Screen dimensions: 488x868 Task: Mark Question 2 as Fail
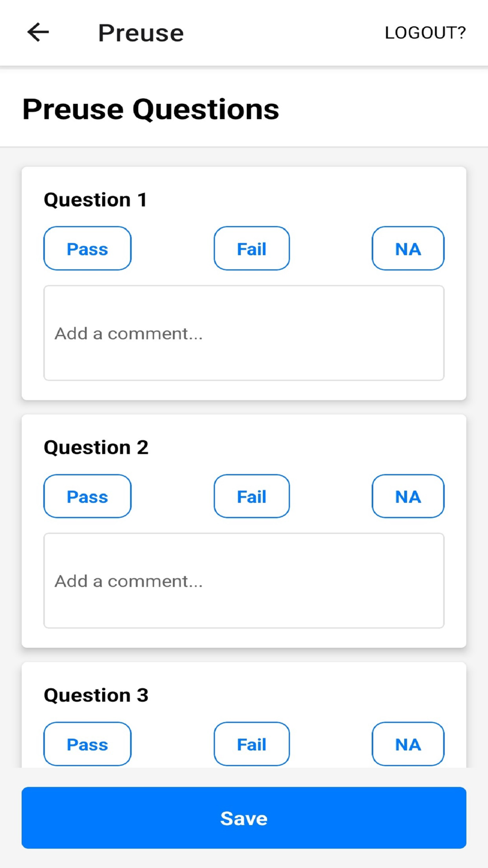tap(251, 496)
